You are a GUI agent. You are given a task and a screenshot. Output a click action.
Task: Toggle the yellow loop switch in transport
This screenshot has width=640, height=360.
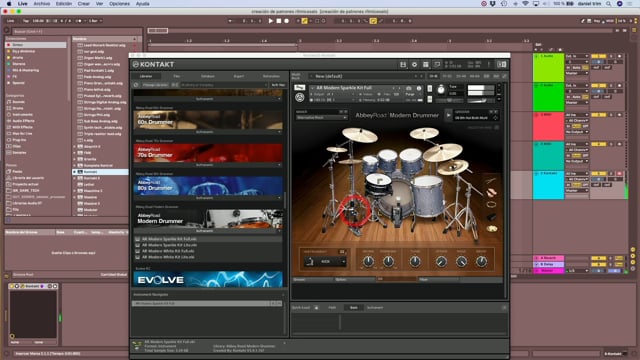click(x=373, y=21)
